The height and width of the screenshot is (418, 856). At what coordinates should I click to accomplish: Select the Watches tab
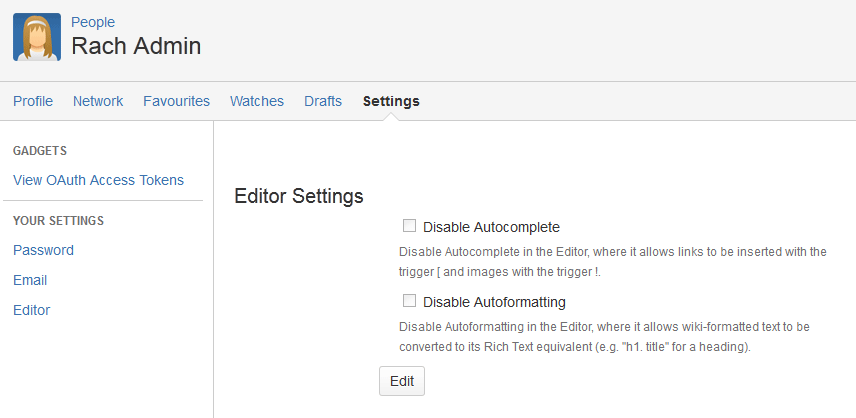pyautogui.click(x=257, y=101)
